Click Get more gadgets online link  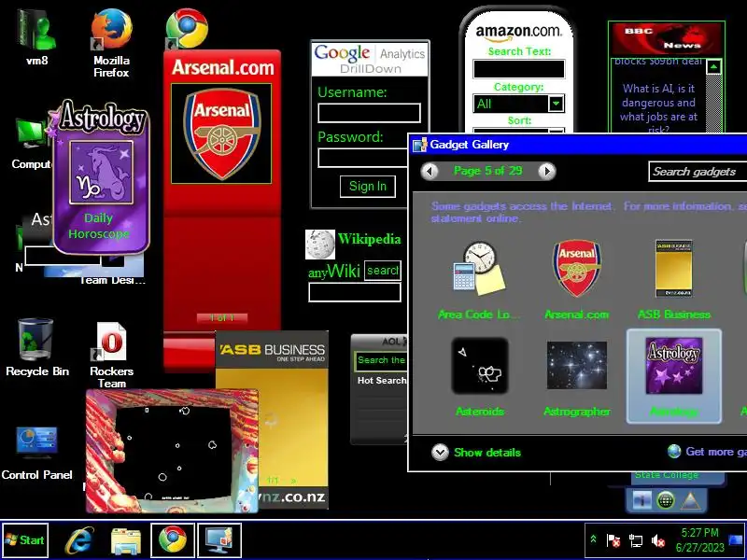pyautogui.click(x=707, y=452)
